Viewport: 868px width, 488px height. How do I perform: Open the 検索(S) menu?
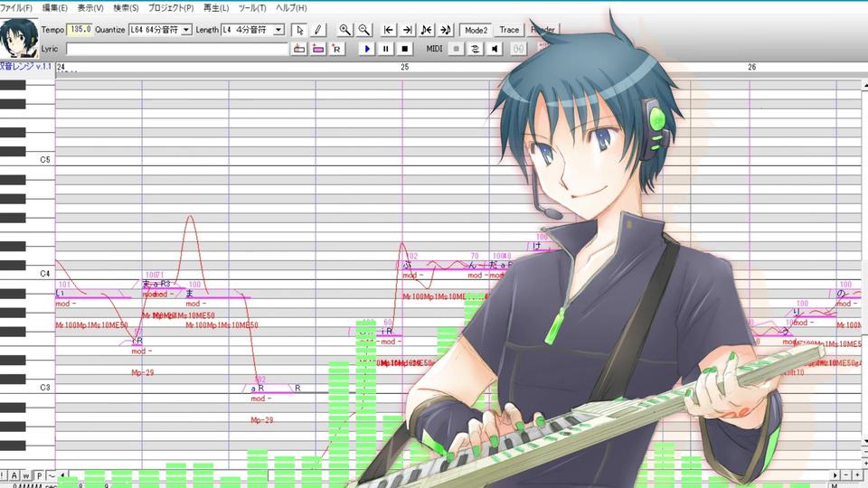(126, 8)
